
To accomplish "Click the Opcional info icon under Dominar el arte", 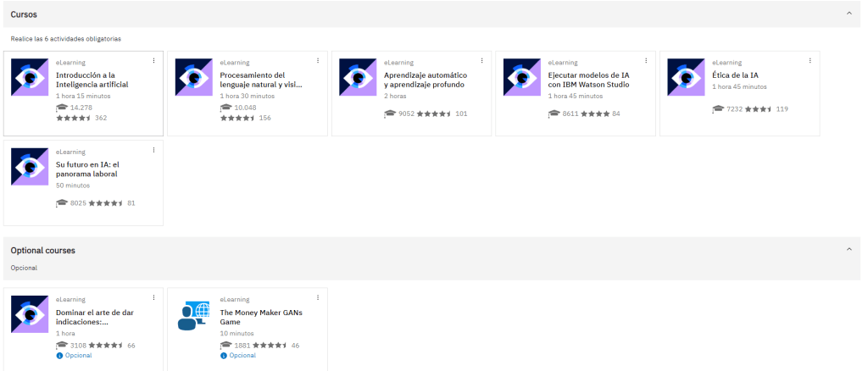I will 58,355.
